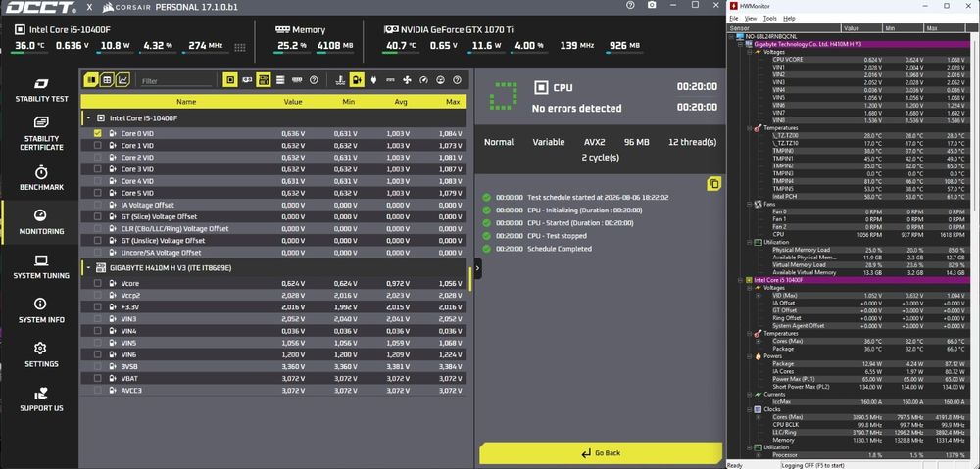The height and width of the screenshot is (469, 980).
Task: Collapse Gigabyte Technology node in HWMonitor
Action: [x=741, y=44]
